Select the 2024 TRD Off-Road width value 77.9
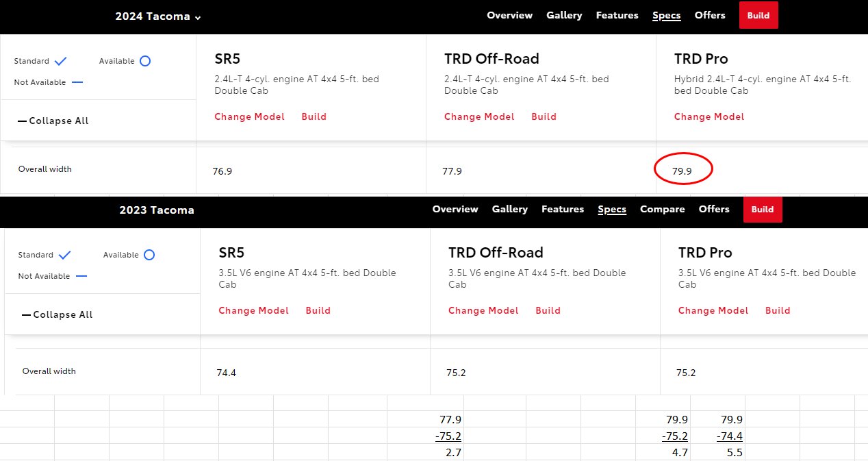Viewport: 868px width, 461px height. 452,171
